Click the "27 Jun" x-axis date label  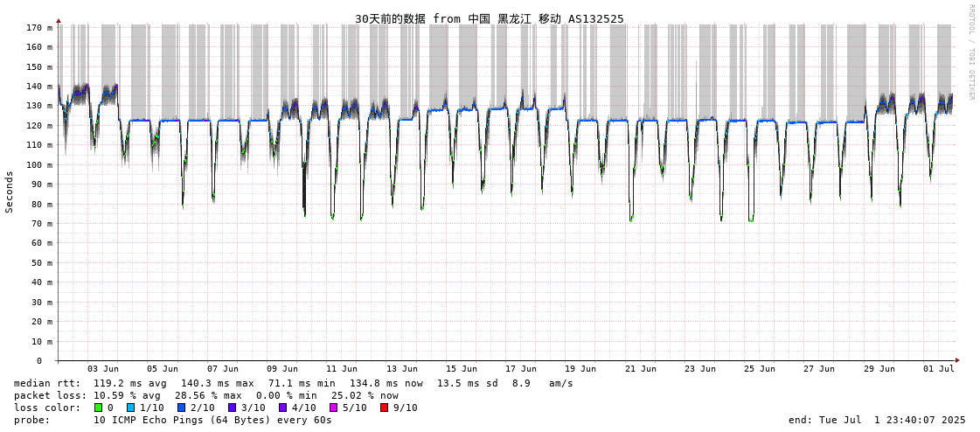819,369
